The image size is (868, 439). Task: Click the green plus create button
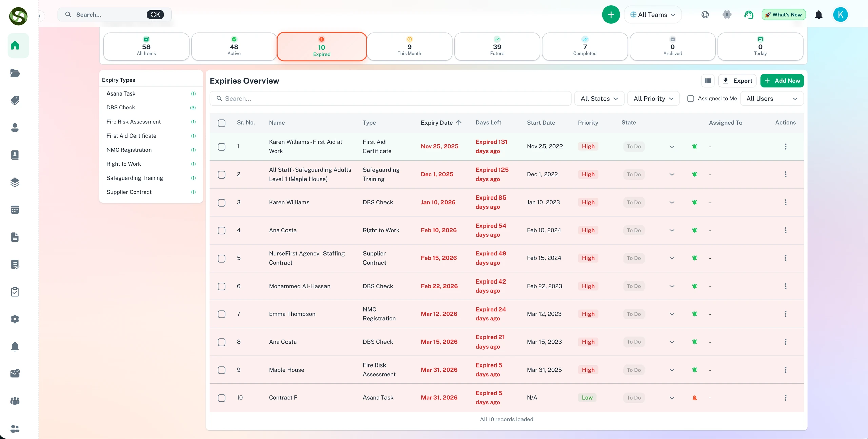coord(611,15)
